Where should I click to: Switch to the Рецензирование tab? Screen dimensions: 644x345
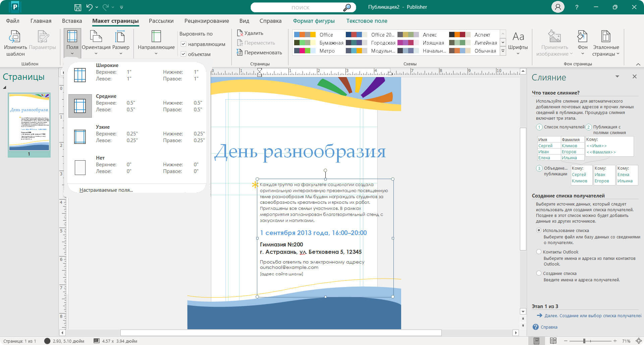(207, 21)
